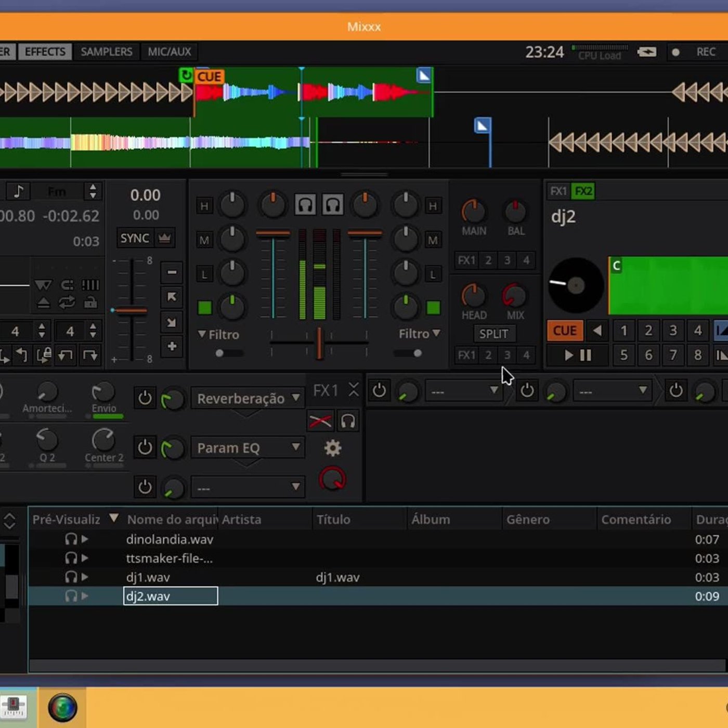Viewport: 728px width, 728px height.
Task: Toggle power button for Reverberação effect
Action: tap(145, 398)
